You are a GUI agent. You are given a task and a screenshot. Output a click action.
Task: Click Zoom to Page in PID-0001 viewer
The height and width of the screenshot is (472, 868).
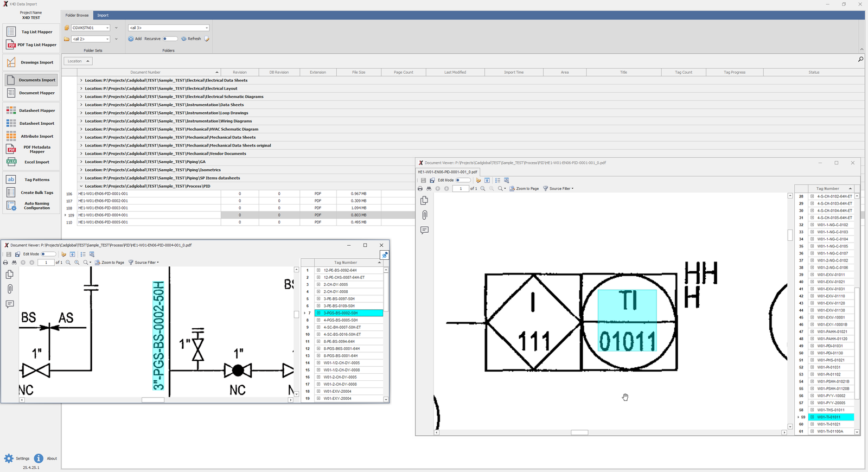click(x=524, y=189)
